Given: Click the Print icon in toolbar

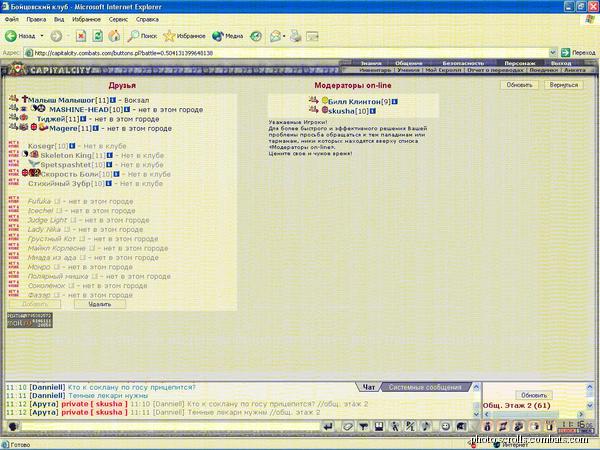Looking at the screenshot, I should click(x=295, y=36).
